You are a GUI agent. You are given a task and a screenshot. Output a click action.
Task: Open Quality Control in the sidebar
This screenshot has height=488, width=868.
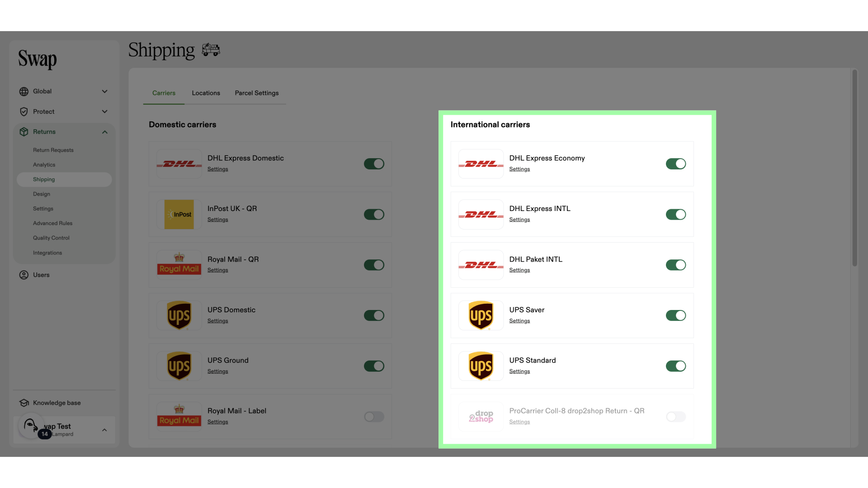pyautogui.click(x=51, y=238)
